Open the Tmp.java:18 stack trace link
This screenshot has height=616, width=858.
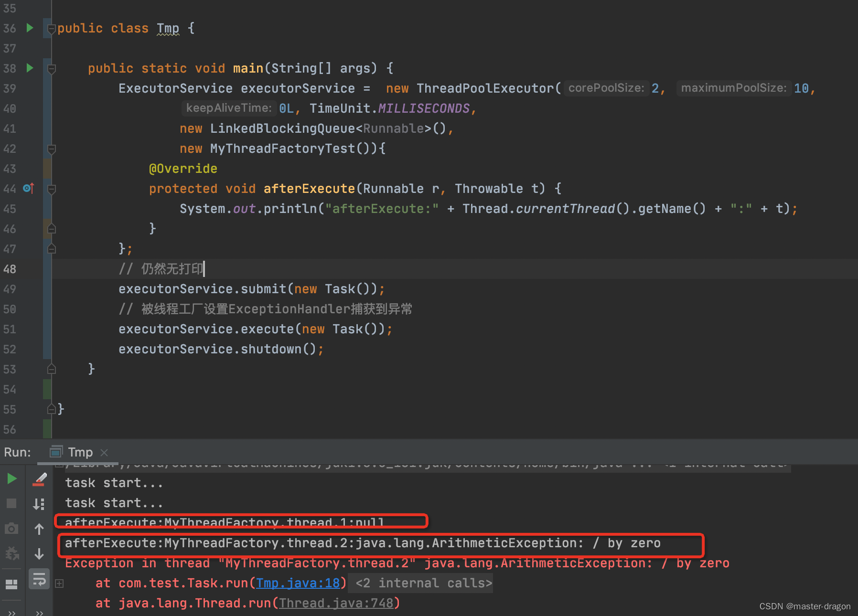pyautogui.click(x=298, y=583)
